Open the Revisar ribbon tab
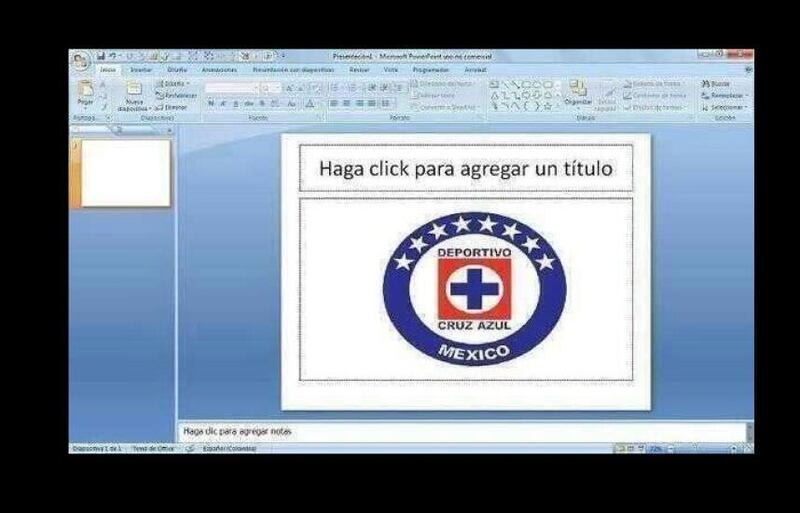 click(x=359, y=70)
